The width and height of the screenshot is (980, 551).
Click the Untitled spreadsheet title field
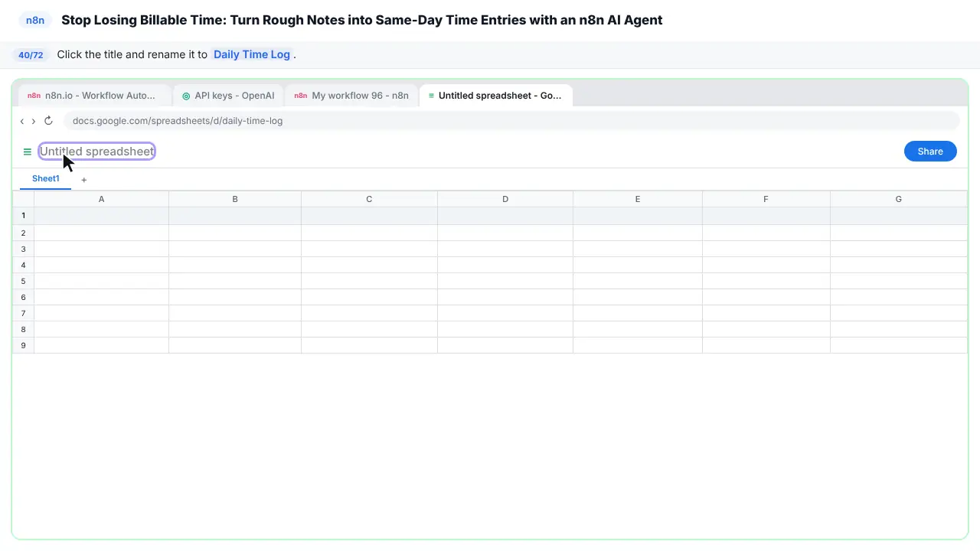click(x=97, y=152)
